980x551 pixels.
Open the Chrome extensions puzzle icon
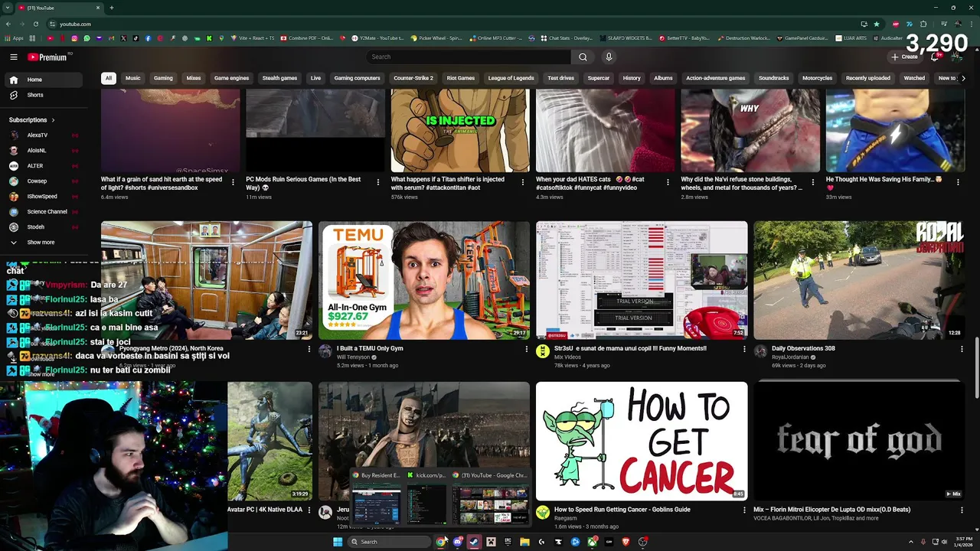(x=923, y=24)
